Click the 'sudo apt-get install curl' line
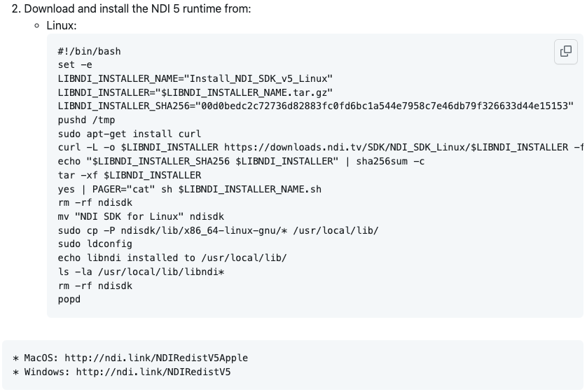This screenshot has width=587, height=392. pyautogui.click(x=129, y=134)
